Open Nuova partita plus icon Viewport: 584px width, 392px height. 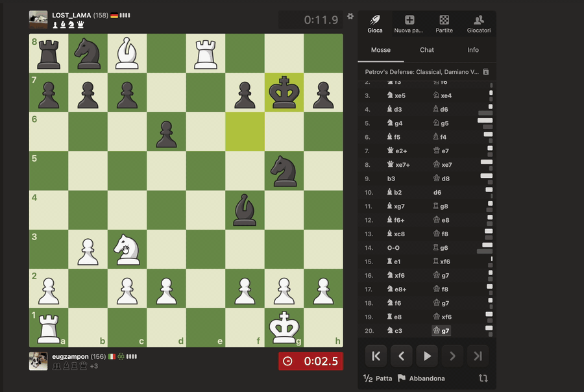click(x=409, y=24)
